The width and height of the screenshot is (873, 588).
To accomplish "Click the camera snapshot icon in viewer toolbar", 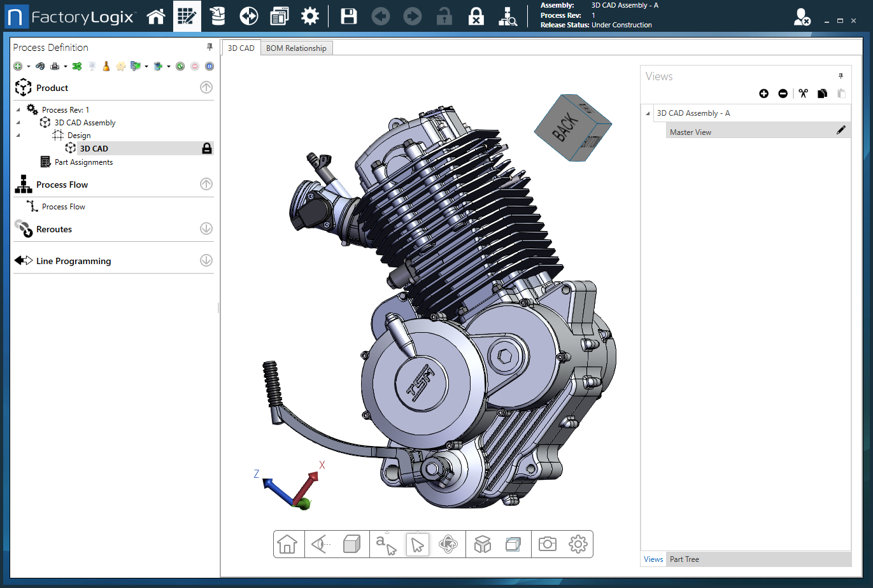I will [547, 544].
